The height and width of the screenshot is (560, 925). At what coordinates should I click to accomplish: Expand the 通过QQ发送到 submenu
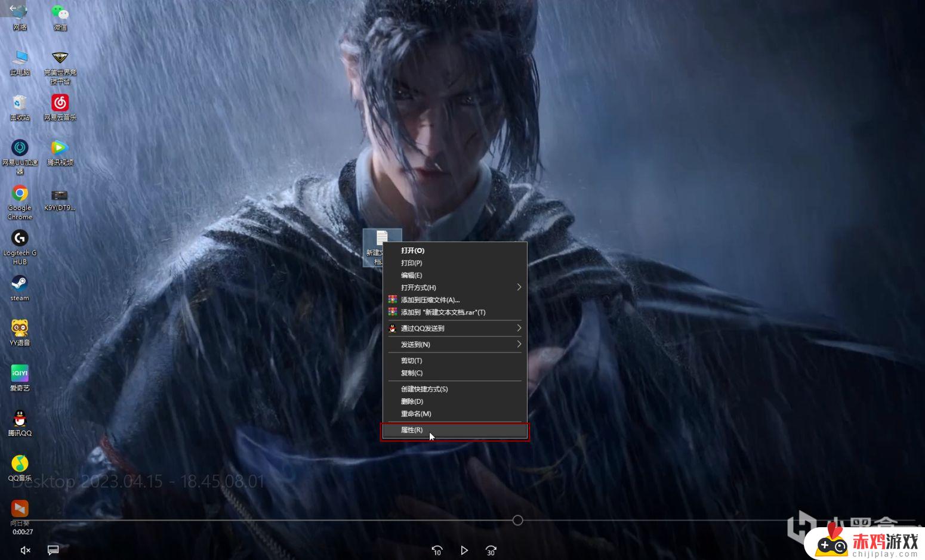pos(455,328)
